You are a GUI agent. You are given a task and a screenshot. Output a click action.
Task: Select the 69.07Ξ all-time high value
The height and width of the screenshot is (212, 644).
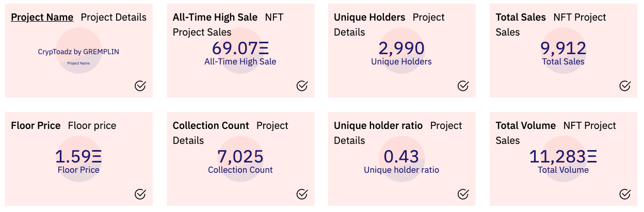point(240,48)
